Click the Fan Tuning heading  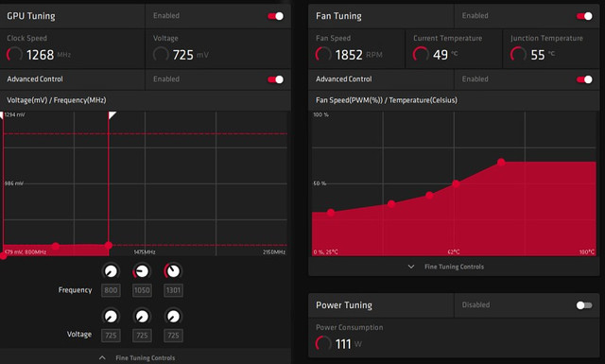tap(338, 16)
